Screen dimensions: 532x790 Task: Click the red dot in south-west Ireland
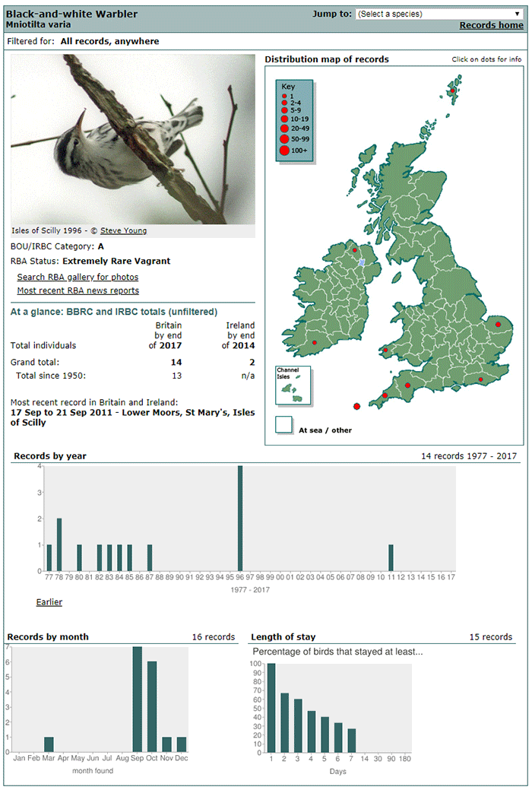click(x=315, y=343)
